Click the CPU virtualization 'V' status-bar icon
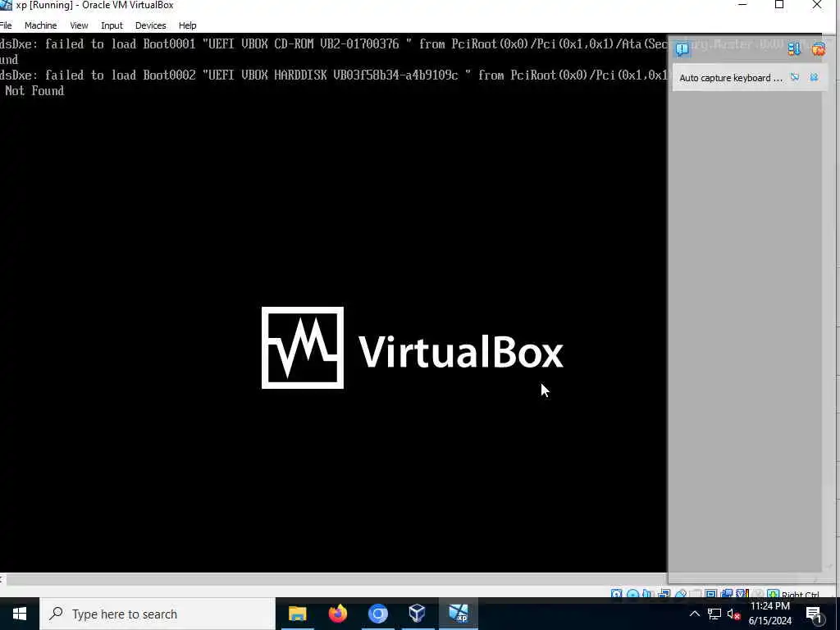Image resolution: width=840 pixels, height=630 pixels. (742, 594)
